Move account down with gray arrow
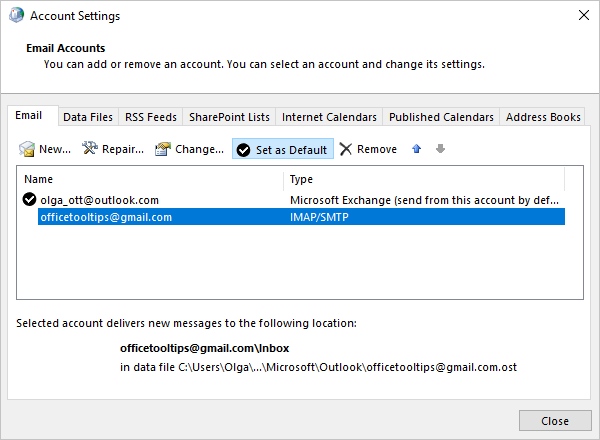The height and width of the screenshot is (440, 600). [440, 148]
